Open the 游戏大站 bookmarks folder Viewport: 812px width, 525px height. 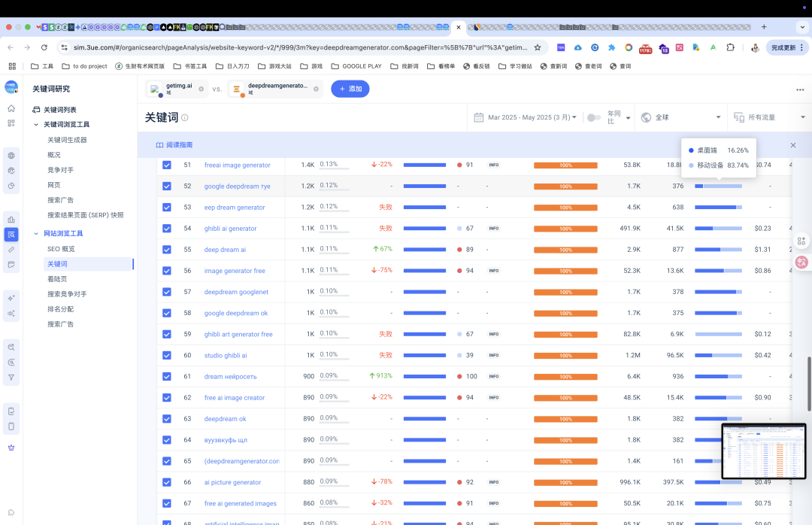(x=274, y=66)
